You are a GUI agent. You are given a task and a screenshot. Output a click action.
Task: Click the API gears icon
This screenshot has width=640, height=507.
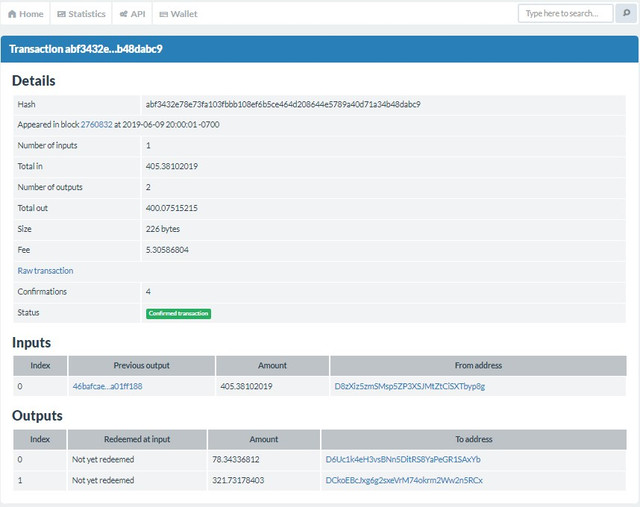pos(124,14)
